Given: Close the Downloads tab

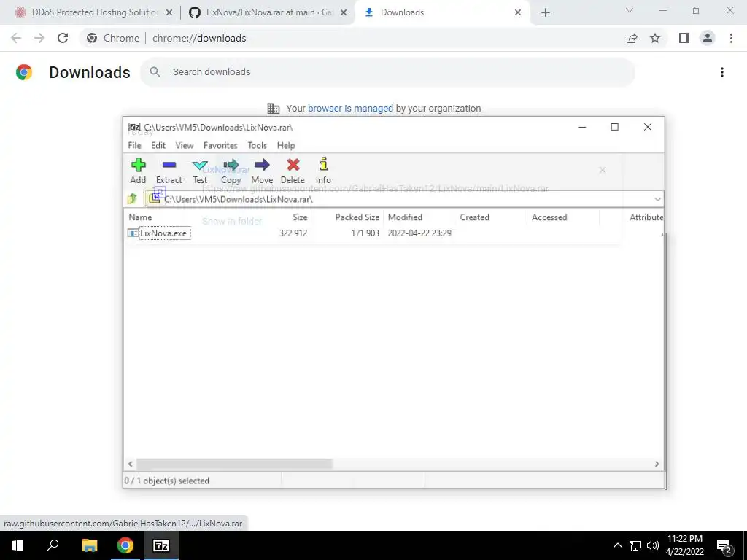Looking at the screenshot, I should (x=518, y=12).
